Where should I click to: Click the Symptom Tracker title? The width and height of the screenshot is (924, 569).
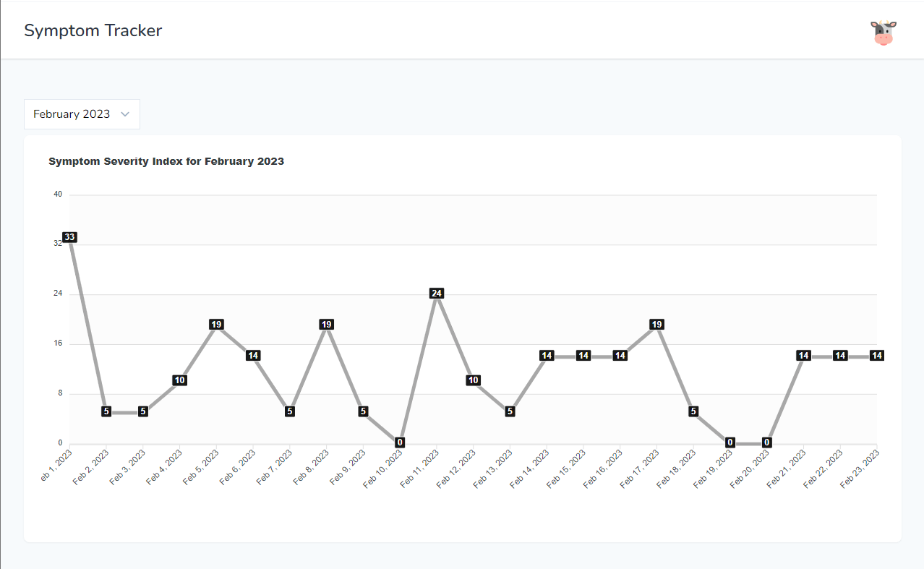[x=93, y=30]
